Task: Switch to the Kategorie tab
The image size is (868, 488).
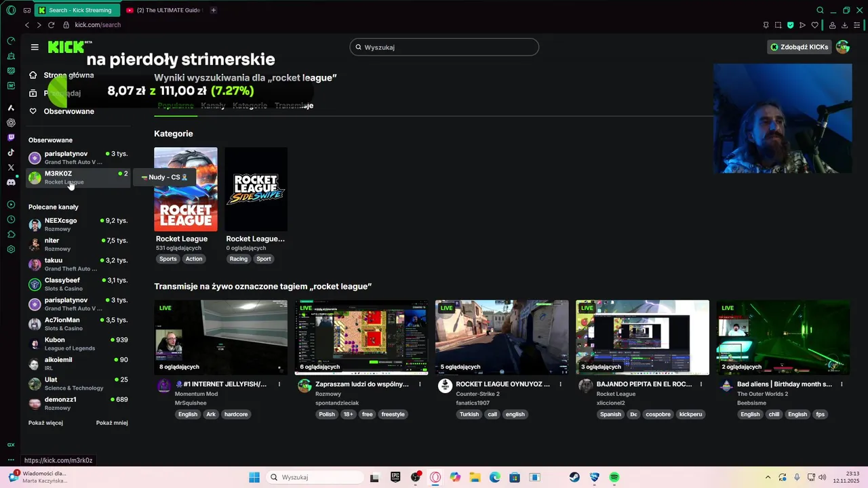Action: click(x=250, y=106)
